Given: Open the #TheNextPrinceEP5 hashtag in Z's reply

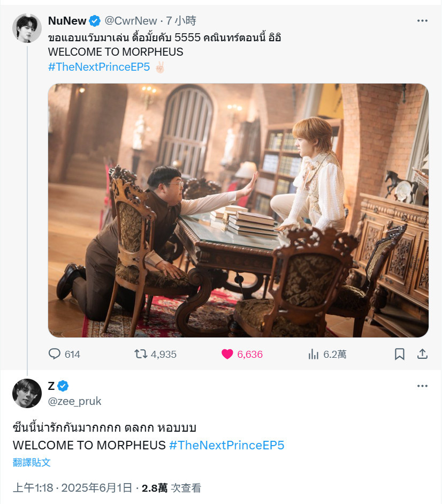Looking at the screenshot, I should point(227,445).
